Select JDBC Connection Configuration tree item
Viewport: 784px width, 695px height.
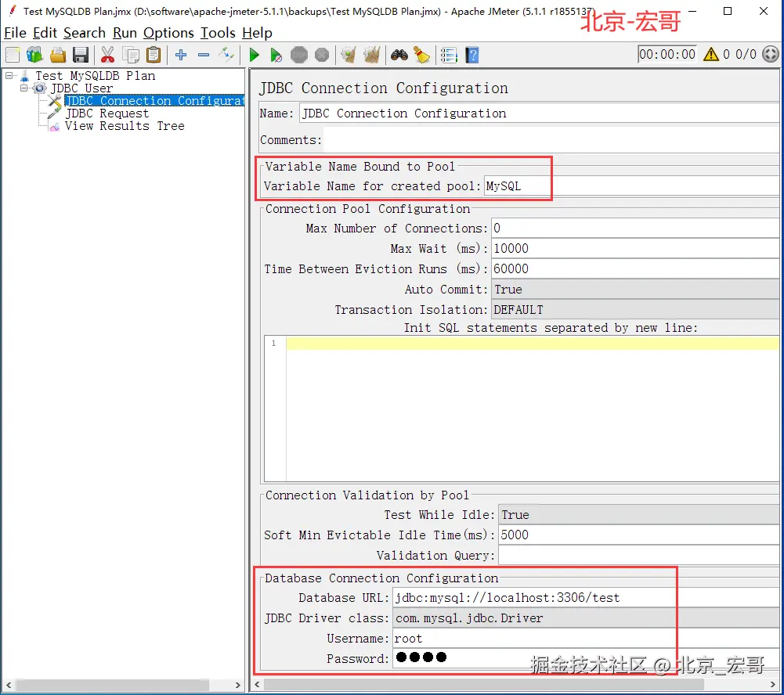(154, 100)
